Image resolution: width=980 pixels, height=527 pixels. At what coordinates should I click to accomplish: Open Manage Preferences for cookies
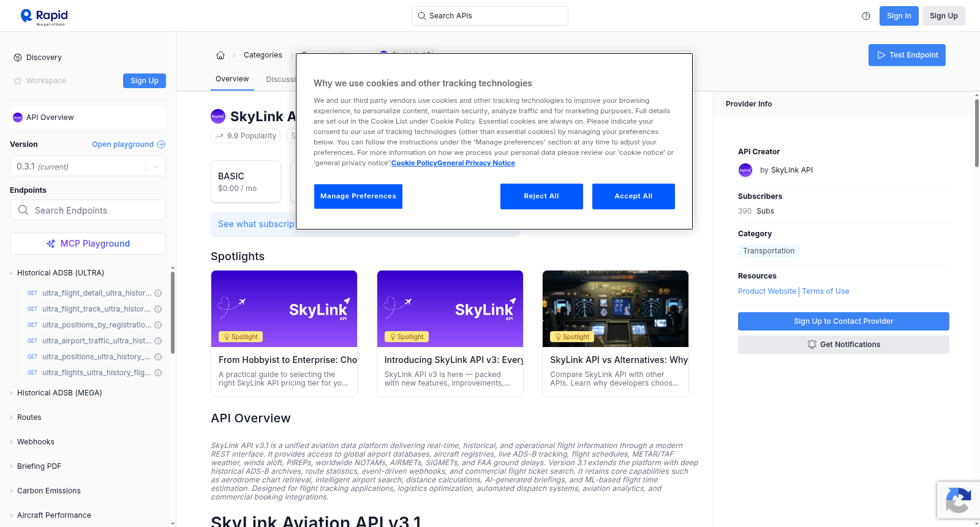coord(358,196)
